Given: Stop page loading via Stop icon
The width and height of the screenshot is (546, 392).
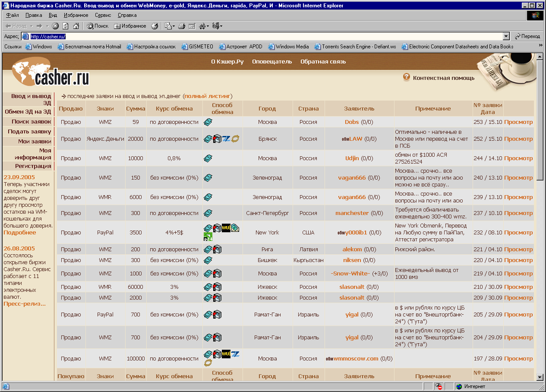Looking at the screenshot, I should pos(55,26).
